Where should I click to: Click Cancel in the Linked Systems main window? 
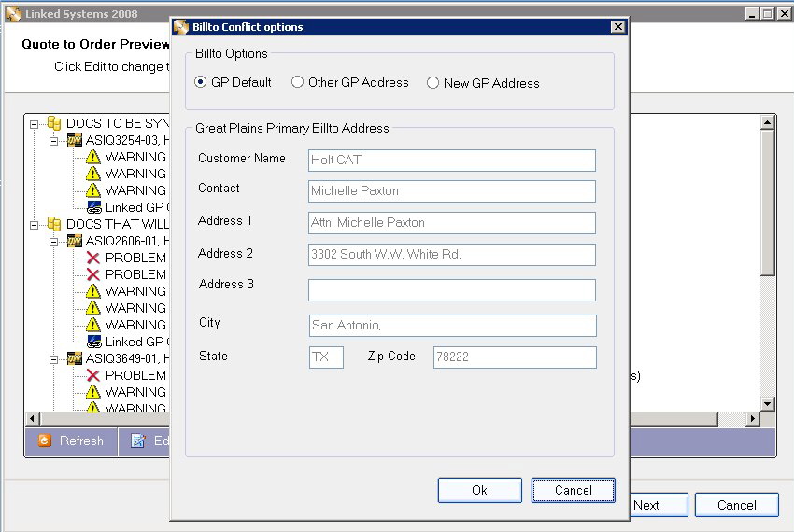[737, 505]
